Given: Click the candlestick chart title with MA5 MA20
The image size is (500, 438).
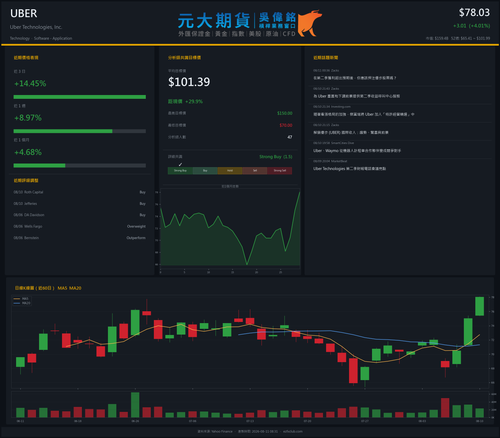Looking at the screenshot, I should coord(48,288).
